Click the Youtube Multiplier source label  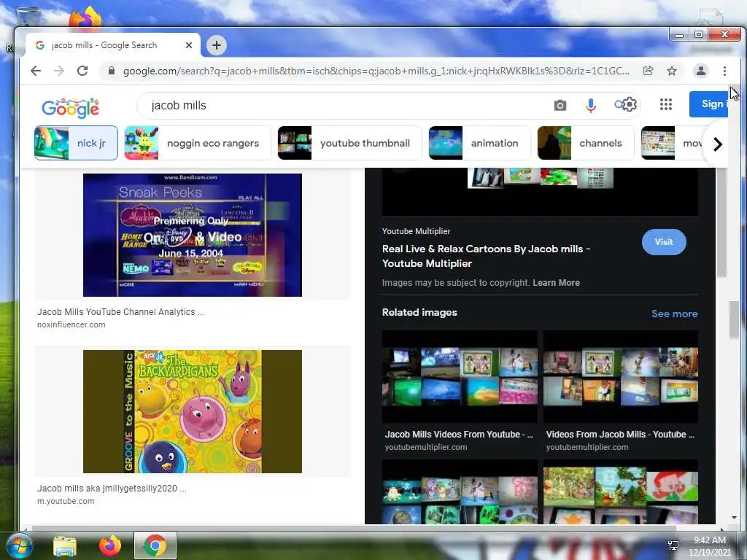(416, 231)
